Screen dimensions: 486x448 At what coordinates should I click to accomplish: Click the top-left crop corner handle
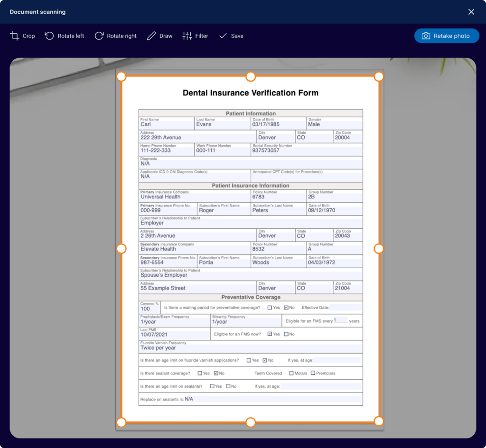(x=121, y=77)
